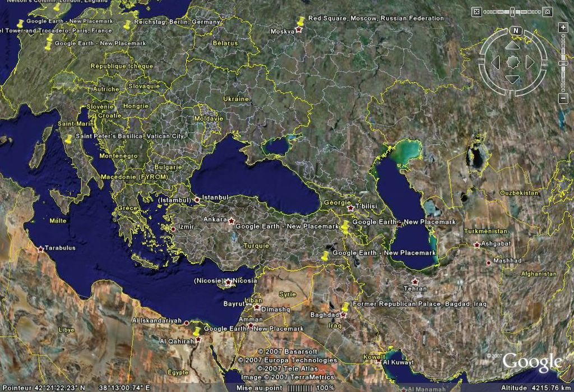Click the Altitude 4215.76 km readout
This screenshot has height=392, width=574.
click(536, 388)
